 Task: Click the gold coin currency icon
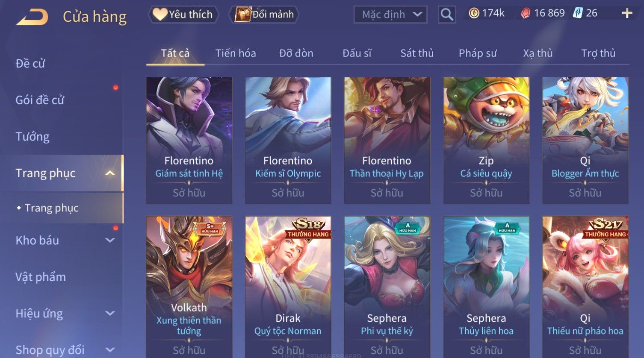(474, 13)
